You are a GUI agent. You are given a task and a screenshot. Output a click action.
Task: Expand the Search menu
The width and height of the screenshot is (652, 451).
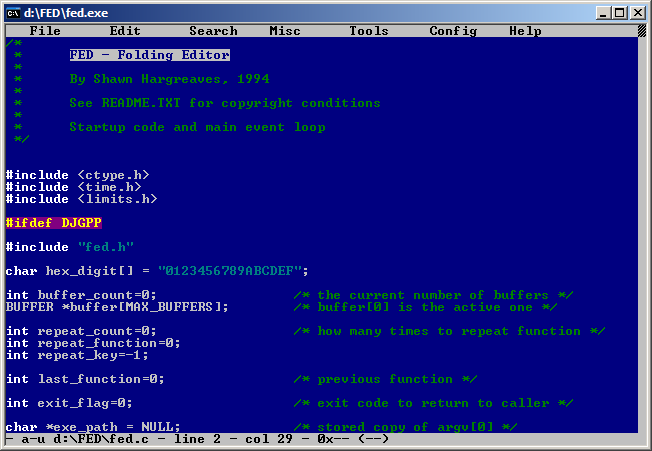click(x=213, y=31)
